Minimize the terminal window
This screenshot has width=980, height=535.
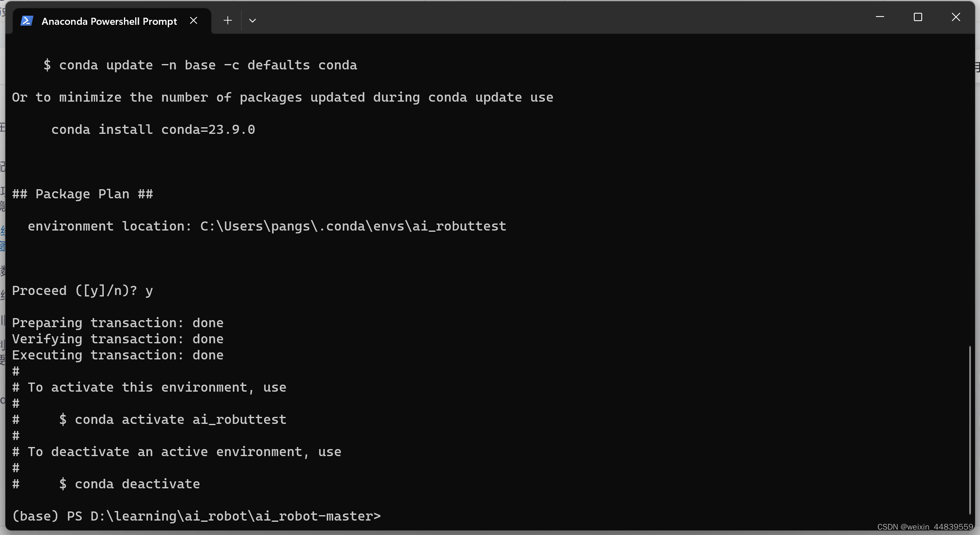click(880, 17)
